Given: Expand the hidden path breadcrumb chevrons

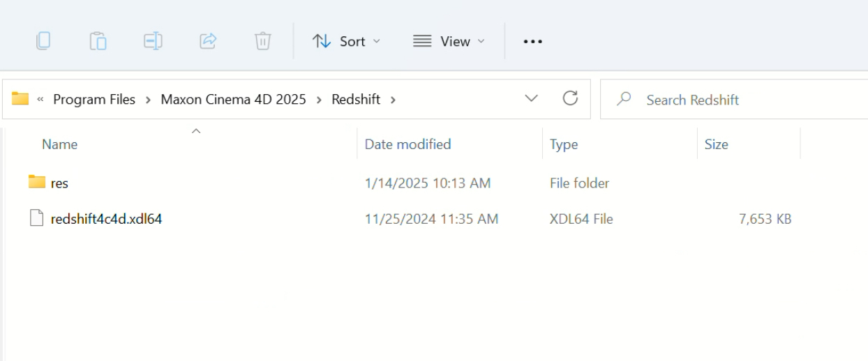Looking at the screenshot, I should [40, 100].
